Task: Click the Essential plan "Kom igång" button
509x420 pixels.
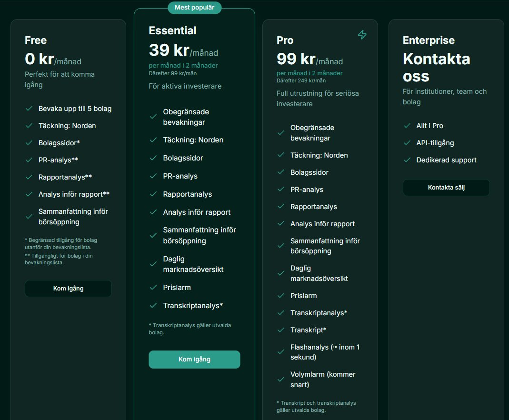Action: point(194,360)
